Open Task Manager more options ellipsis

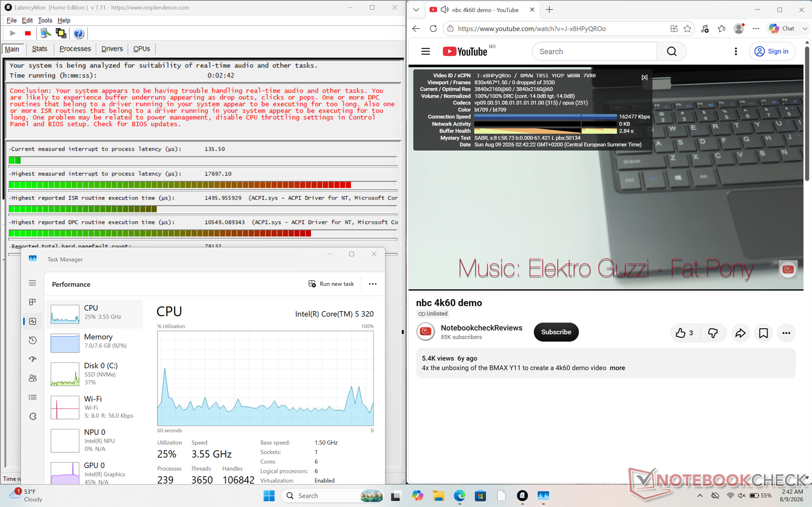coord(373,284)
